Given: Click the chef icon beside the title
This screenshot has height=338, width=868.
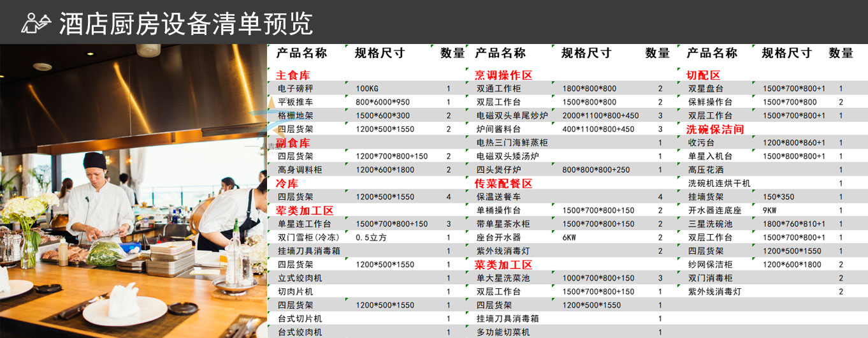Looking at the screenshot, I should click(x=36, y=23).
